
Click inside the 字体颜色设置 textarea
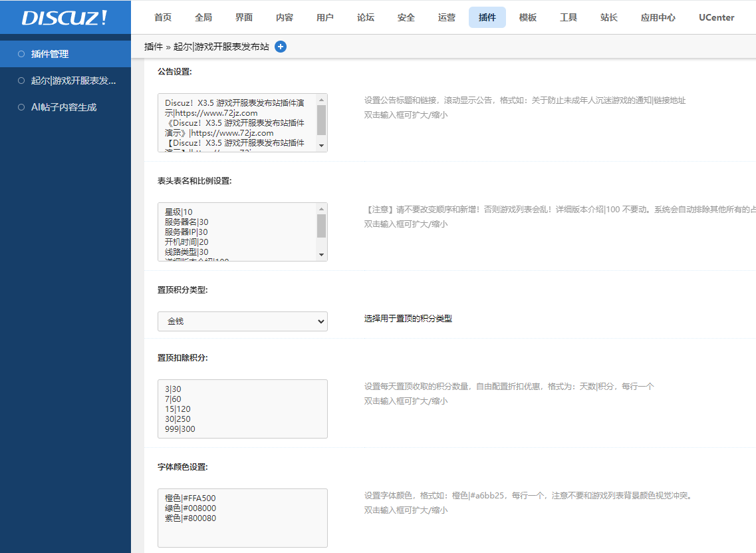(x=243, y=518)
